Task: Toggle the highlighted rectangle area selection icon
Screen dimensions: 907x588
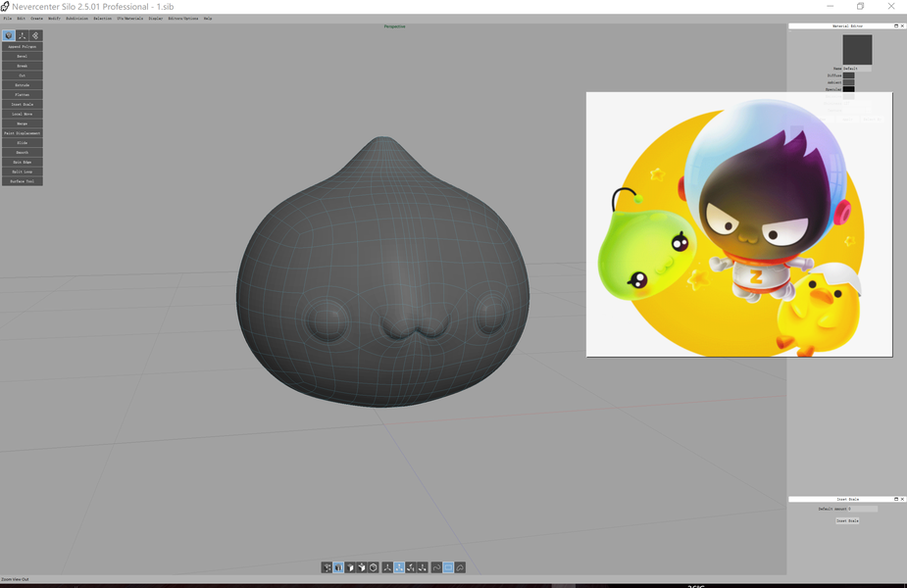Action: click(x=448, y=567)
